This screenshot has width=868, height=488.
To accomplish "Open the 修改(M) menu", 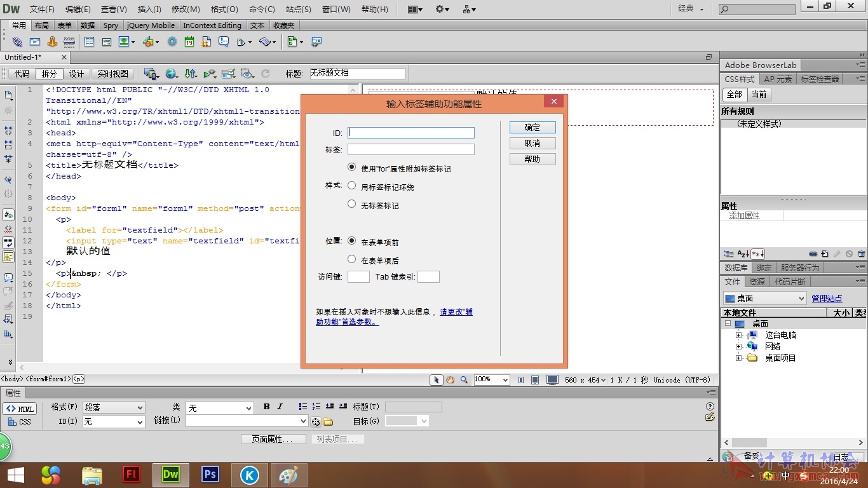I will coord(186,10).
